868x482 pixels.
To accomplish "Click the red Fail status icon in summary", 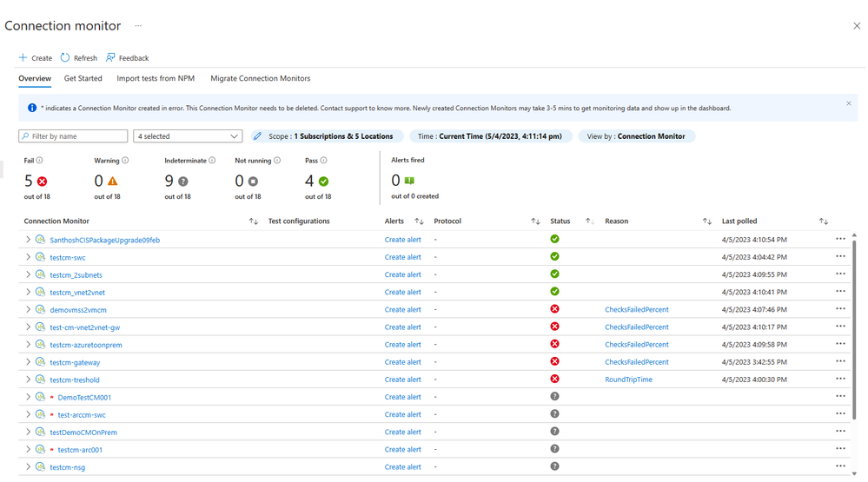I will [x=42, y=181].
